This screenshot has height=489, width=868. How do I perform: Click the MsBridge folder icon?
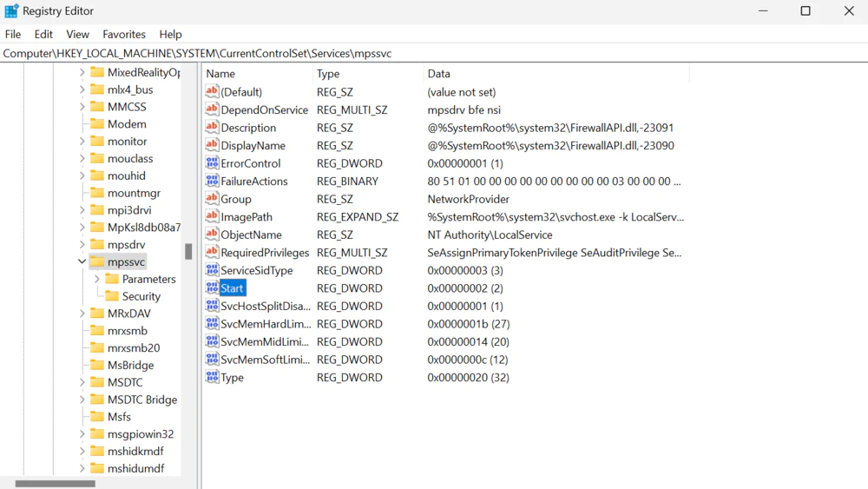pyautogui.click(x=97, y=365)
